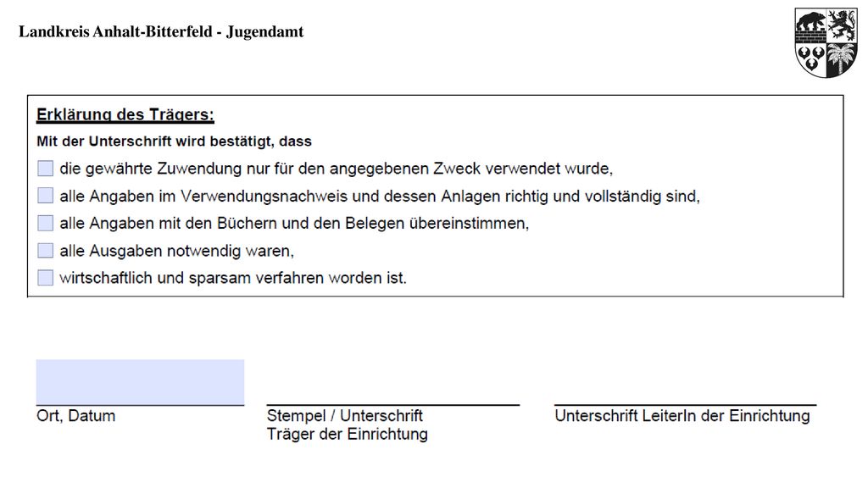Screen dimensions: 868x488
Task: Click the 'Landkreis Anhalt-Bitterfeld - Jugendamt' header
Action: click(x=161, y=32)
